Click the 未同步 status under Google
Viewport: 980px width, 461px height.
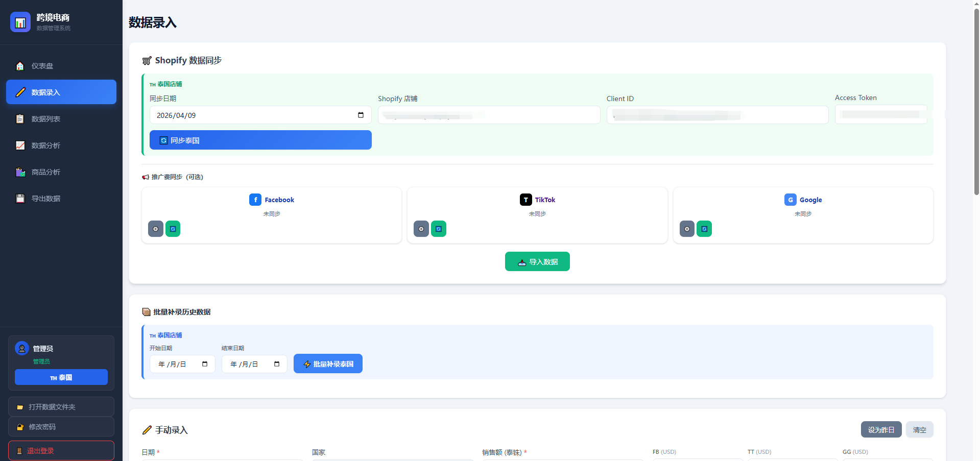803,214
